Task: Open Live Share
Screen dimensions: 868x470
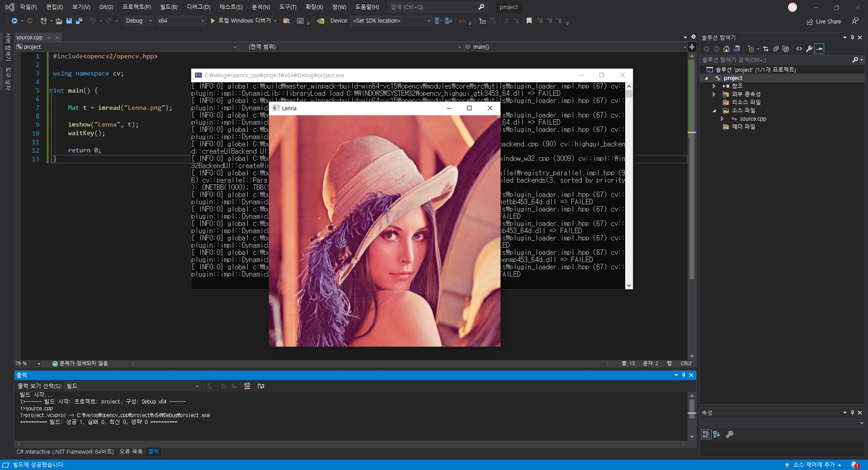Action: point(824,21)
